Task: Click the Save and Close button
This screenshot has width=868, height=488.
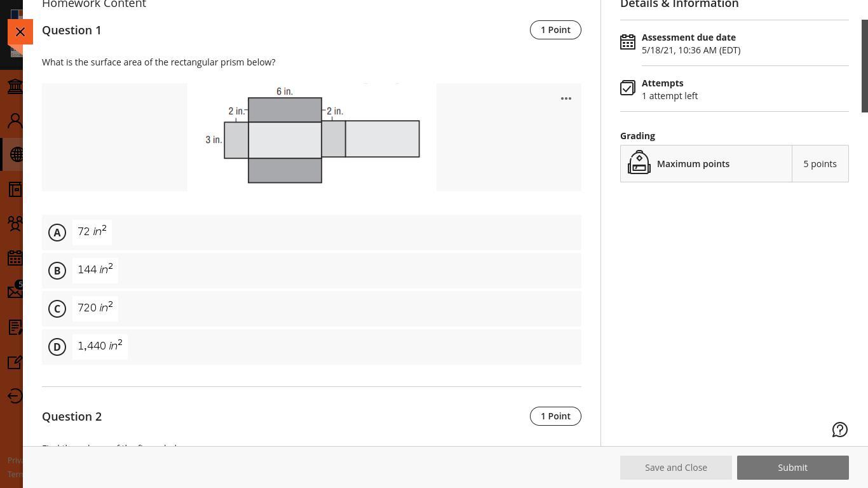Action: coord(676,468)
